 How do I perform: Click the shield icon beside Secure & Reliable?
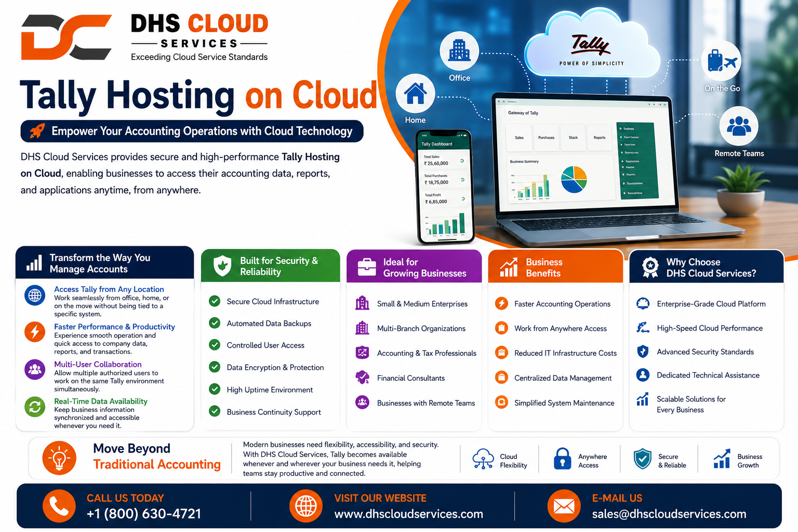coord(643,459)
